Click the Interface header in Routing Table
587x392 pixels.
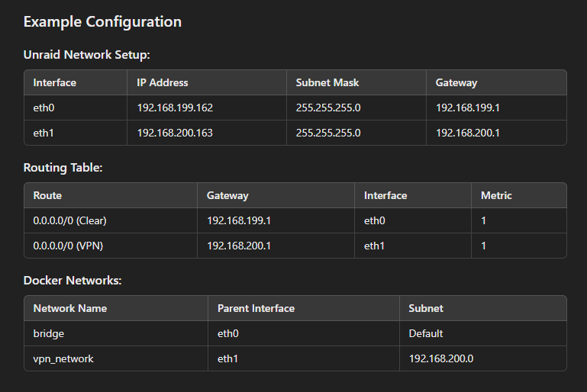385,196
